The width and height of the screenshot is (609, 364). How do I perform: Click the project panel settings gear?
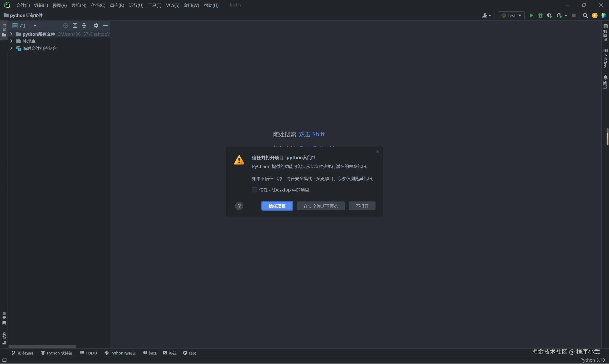(x=96, y=25)
